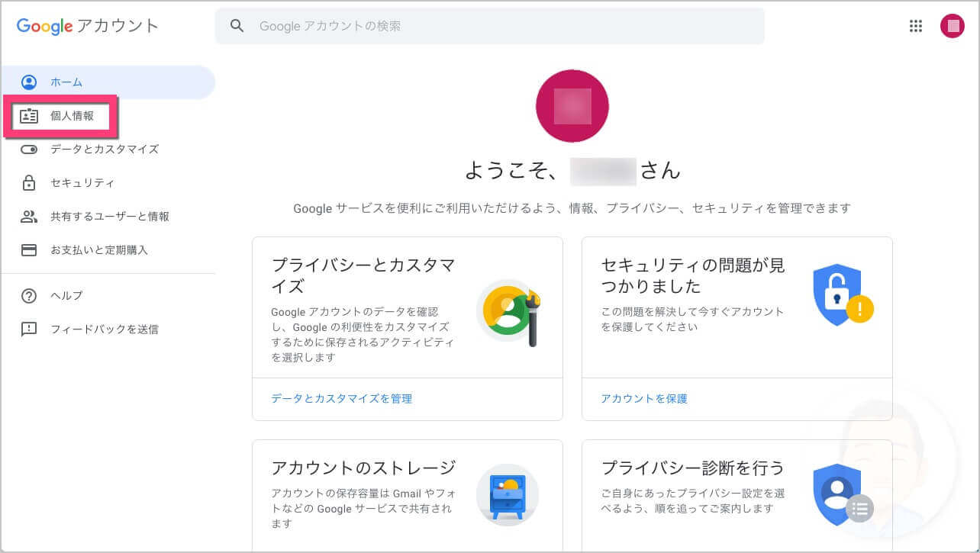Click the ようこそ welcome heading text
The height and width of the screenshot is (553, 980).
tap(572, 171)
